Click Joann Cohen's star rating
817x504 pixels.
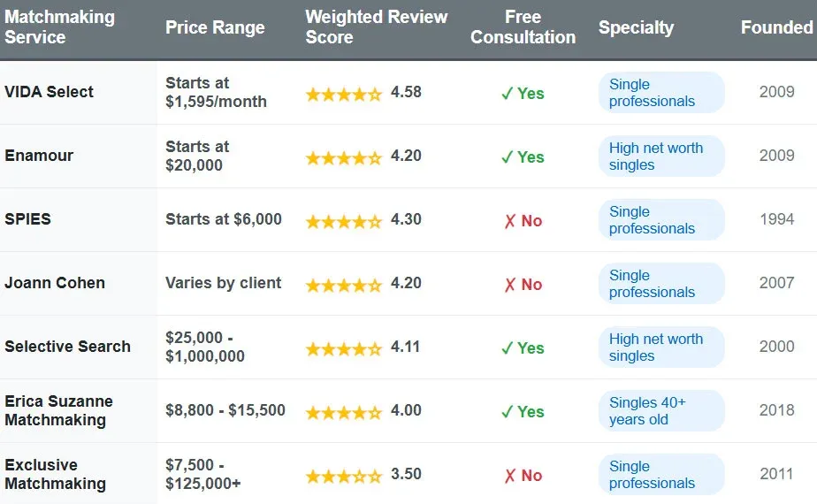pos(344,285)
